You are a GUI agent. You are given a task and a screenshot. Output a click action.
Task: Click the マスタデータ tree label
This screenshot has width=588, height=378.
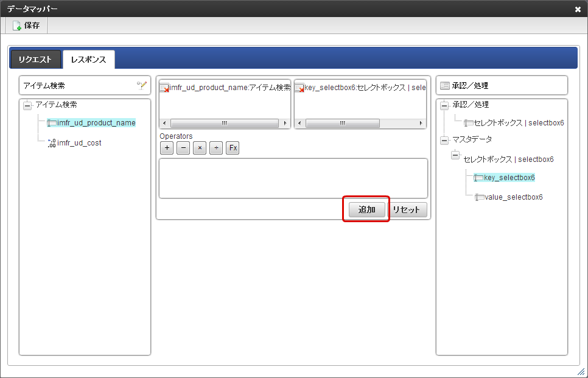472,139
